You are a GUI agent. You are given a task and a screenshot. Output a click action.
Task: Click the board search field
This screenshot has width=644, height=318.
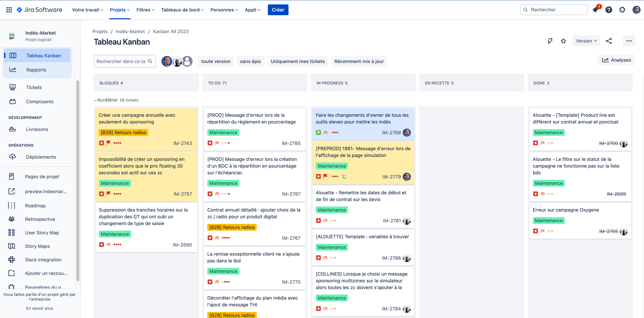click(x=121, y=61)
